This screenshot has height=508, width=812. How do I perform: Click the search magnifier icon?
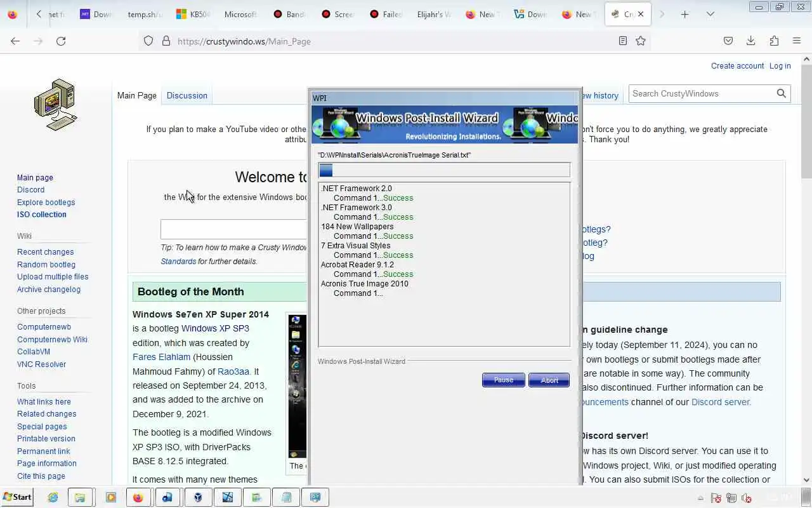coord(782,93)
